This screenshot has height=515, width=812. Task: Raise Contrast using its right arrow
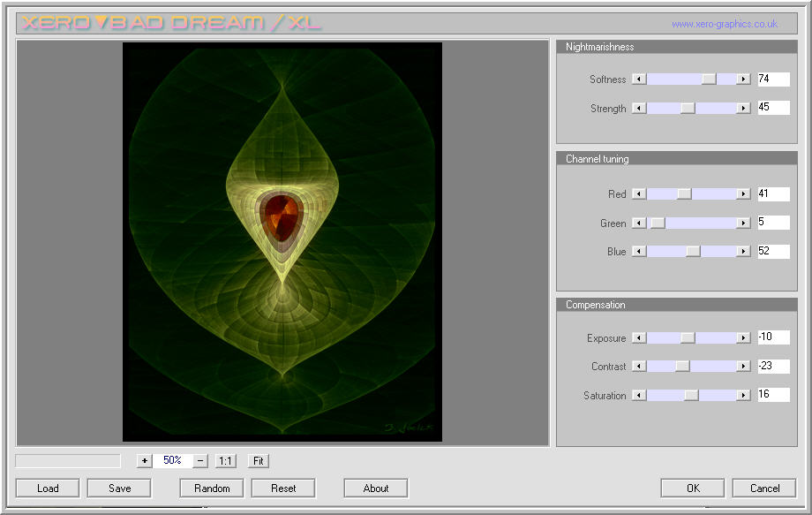pyautogui.click(x=744, y=367)
